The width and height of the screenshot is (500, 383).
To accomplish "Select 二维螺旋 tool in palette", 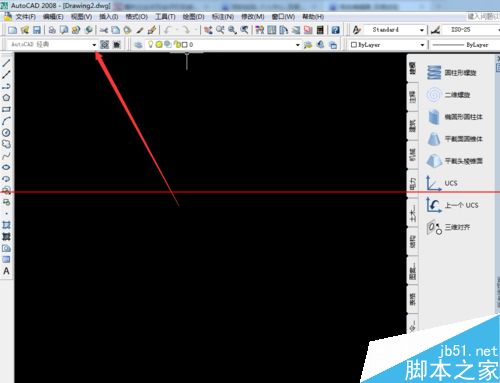I will click(448, 95).
